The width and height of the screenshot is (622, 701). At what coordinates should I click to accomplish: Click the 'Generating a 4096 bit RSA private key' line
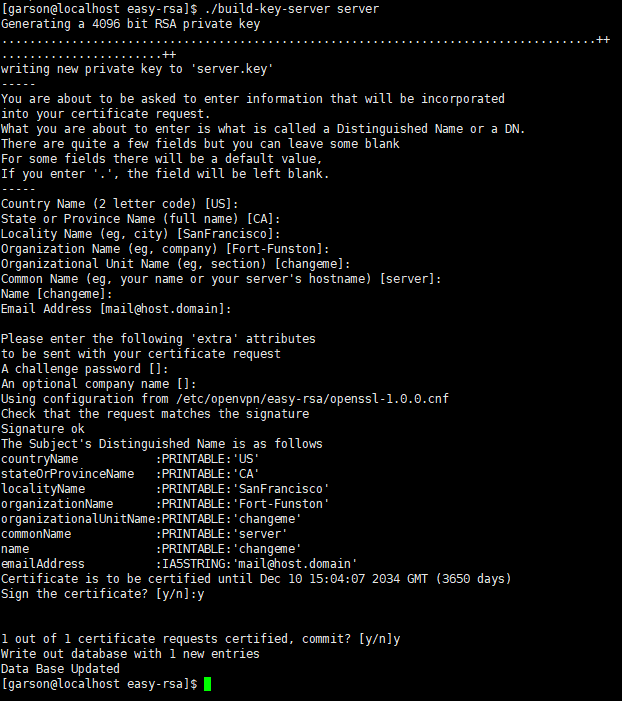131,23
